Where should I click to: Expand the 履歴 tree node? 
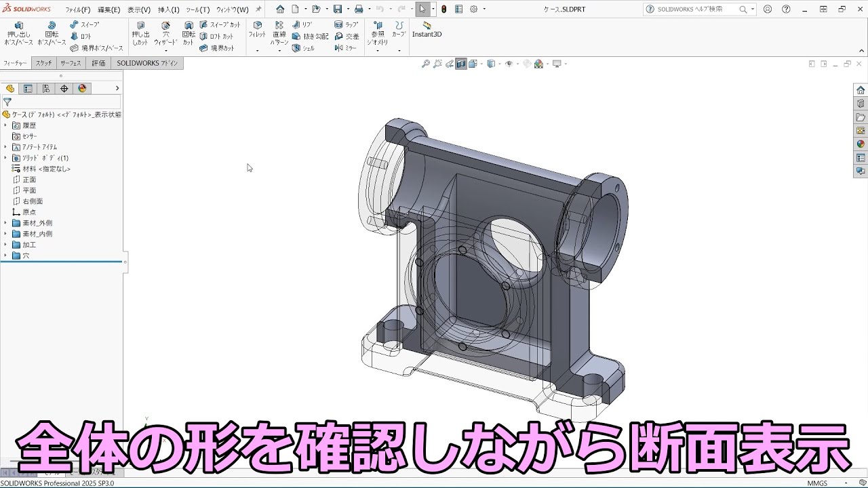point(5,125)
